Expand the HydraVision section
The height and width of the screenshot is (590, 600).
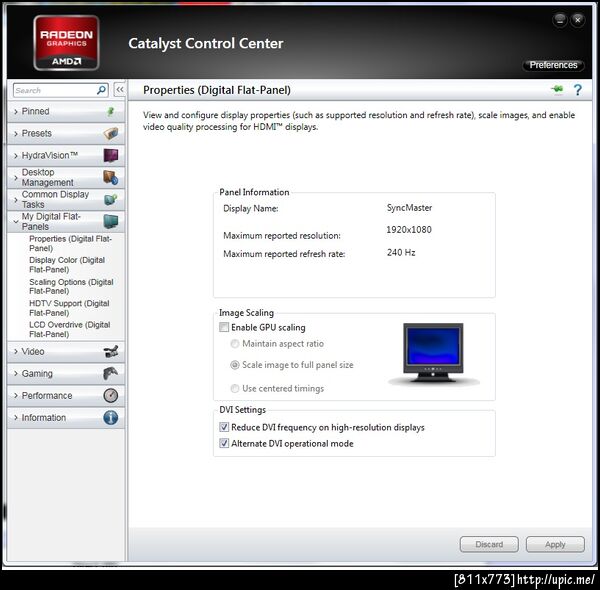66,155
